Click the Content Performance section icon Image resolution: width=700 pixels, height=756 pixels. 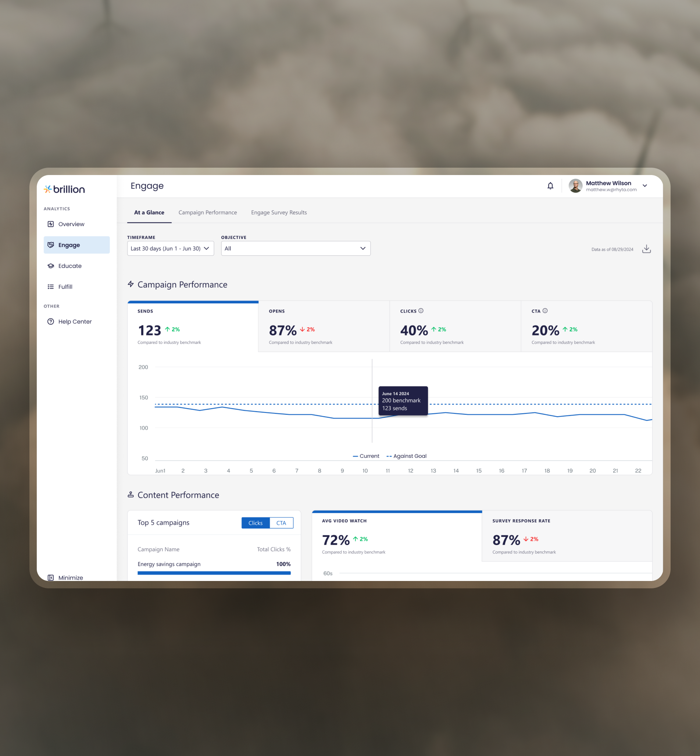pyautogui.click(x=131, y=495)
